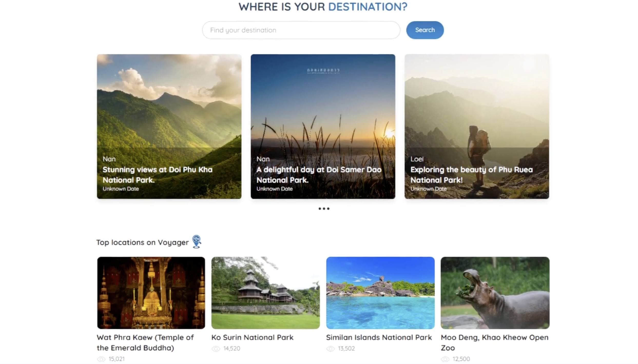Click the views icon under Similan Islands

tap(331, 349)
